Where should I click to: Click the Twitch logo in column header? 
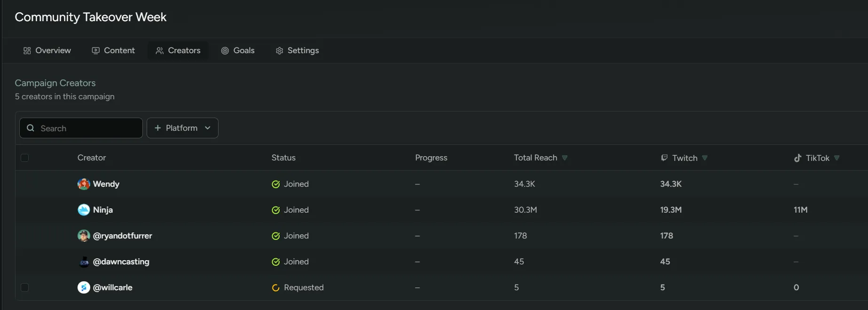point(664,158)
